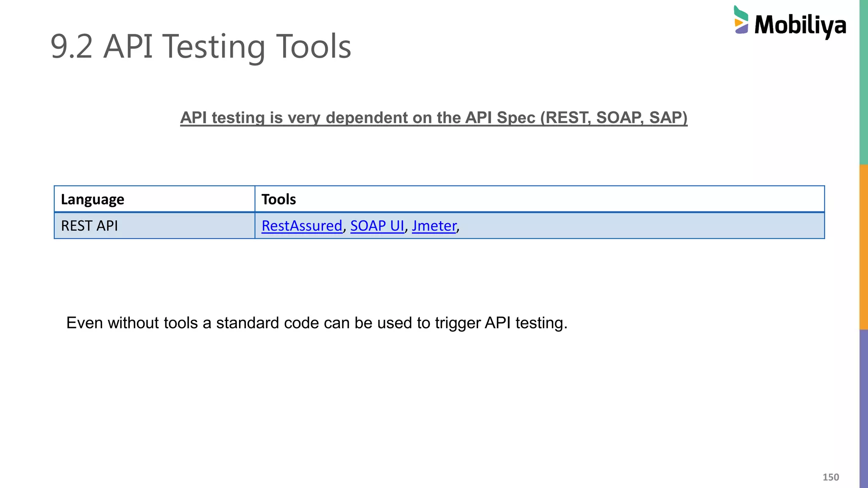Click the Mobiliya logo

[790, 22]
